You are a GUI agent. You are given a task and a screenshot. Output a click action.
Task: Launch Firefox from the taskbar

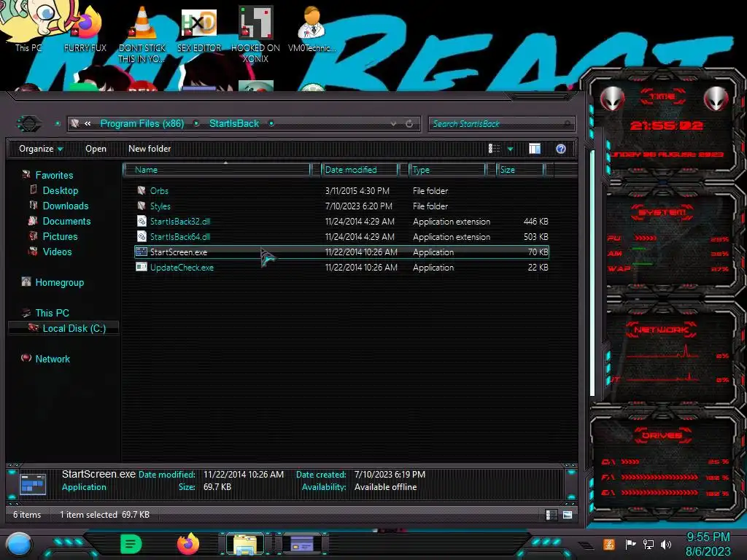(188, 544)
